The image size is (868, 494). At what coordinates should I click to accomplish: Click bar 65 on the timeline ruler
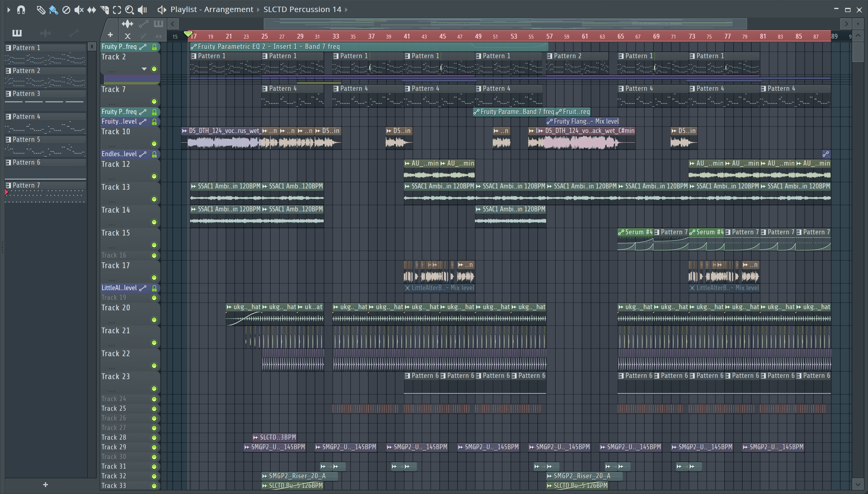point(621,36)
